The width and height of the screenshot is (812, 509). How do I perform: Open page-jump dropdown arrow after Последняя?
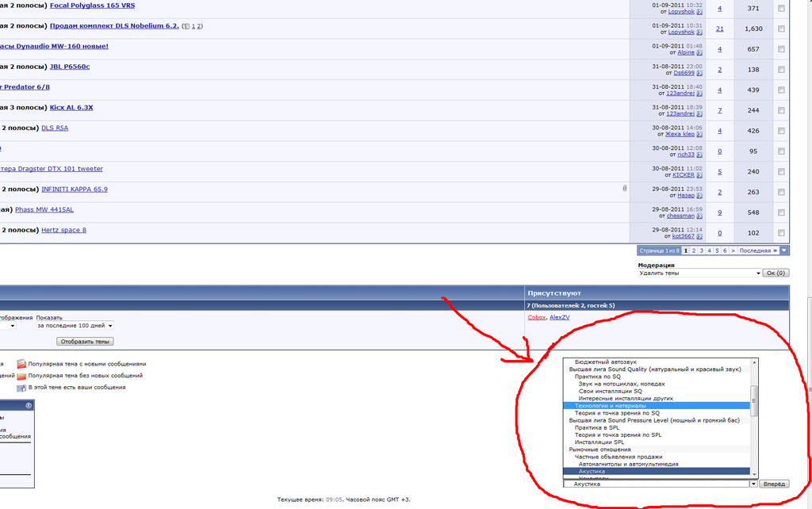(784, 251)
